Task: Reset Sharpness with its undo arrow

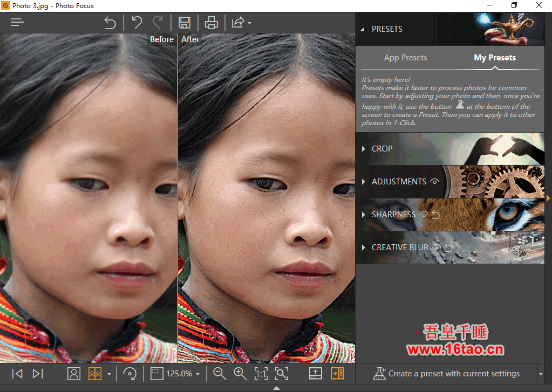Action: (x=436, y=215)
